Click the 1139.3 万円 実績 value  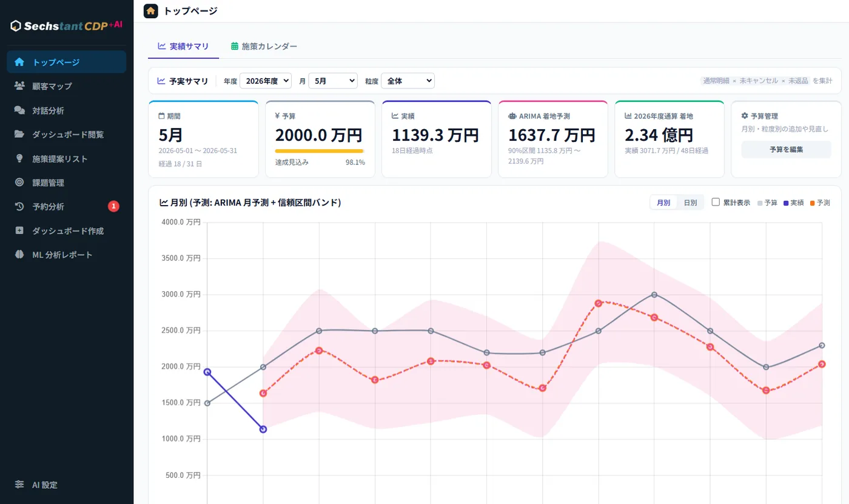pos(435,135)
